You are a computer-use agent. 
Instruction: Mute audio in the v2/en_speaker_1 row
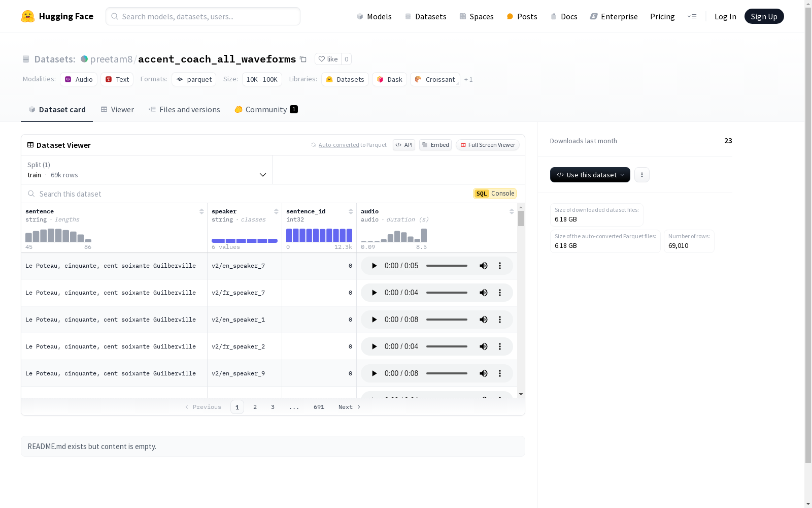[x=484, y=320]
